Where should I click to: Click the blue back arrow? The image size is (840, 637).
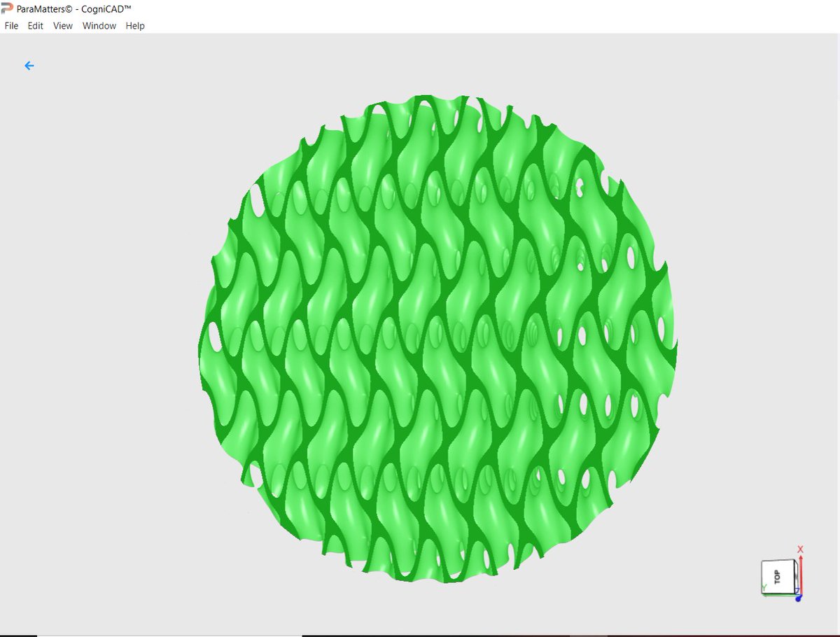click(29, 66)
